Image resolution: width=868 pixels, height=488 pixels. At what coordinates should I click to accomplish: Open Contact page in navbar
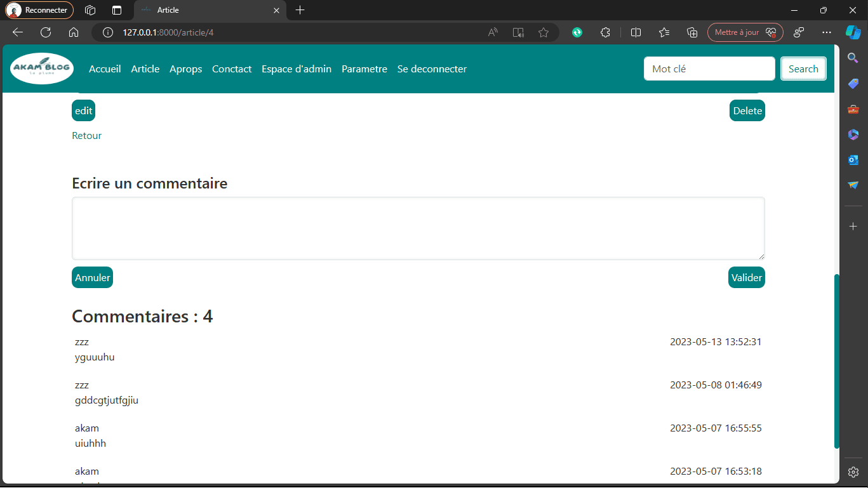click(232, 69)
